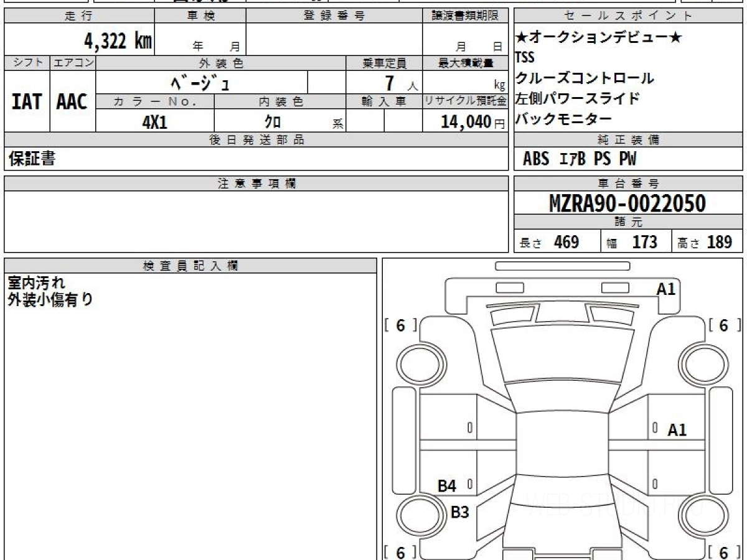
Task: Select the ★オークションデビュー★ sales point line
Action: [x=598, y=37]
